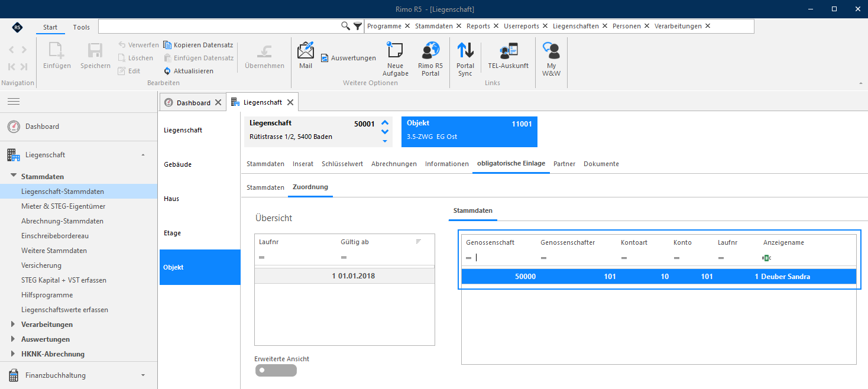The image size is (868, 389).
Task: Expand the Verarbeitungen tree node
Action: pos(14,324)
